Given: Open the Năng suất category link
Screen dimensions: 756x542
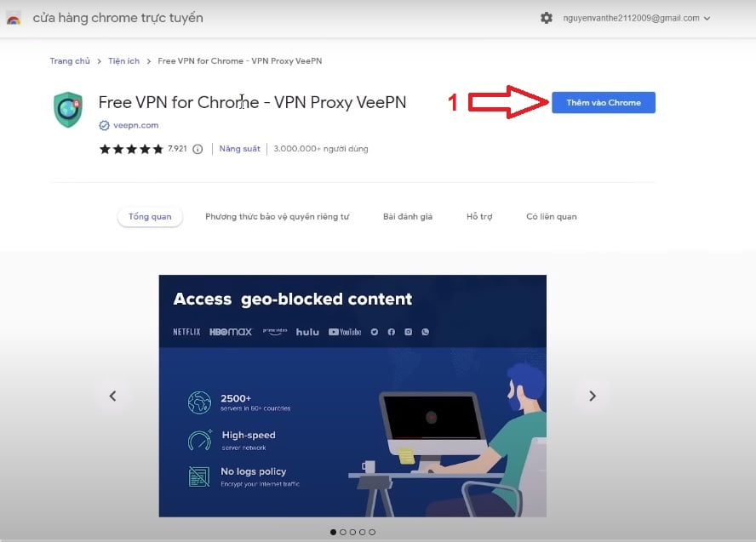Looking at the screenshot, I should (x=239, y=149).
